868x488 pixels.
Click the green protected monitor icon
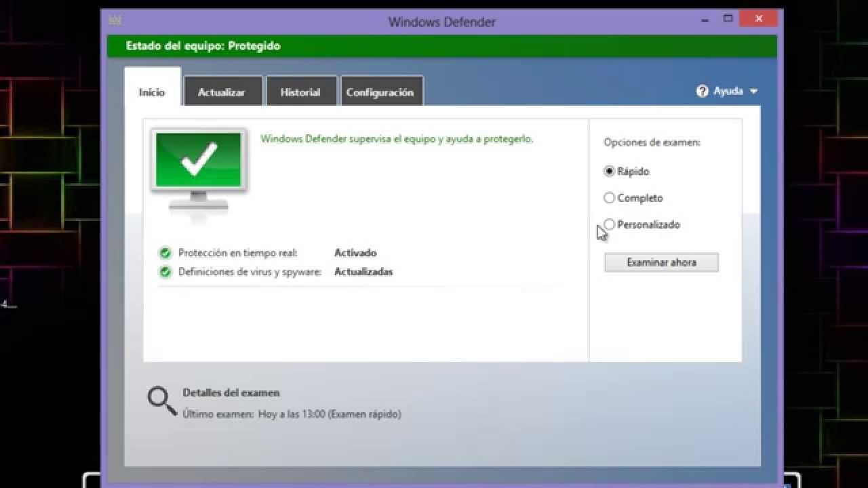point(199,169)
